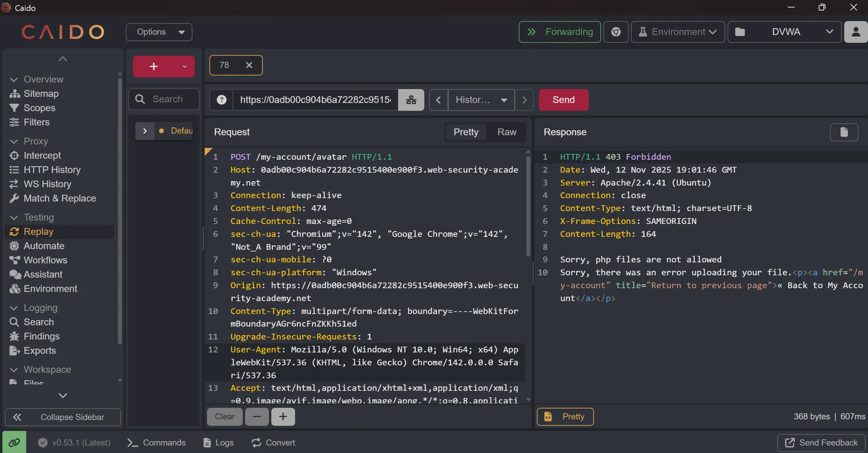Select replay tab 78
The height and width of the screenshot is (453, 868).
pyautogui.click(x=224, y=65)
